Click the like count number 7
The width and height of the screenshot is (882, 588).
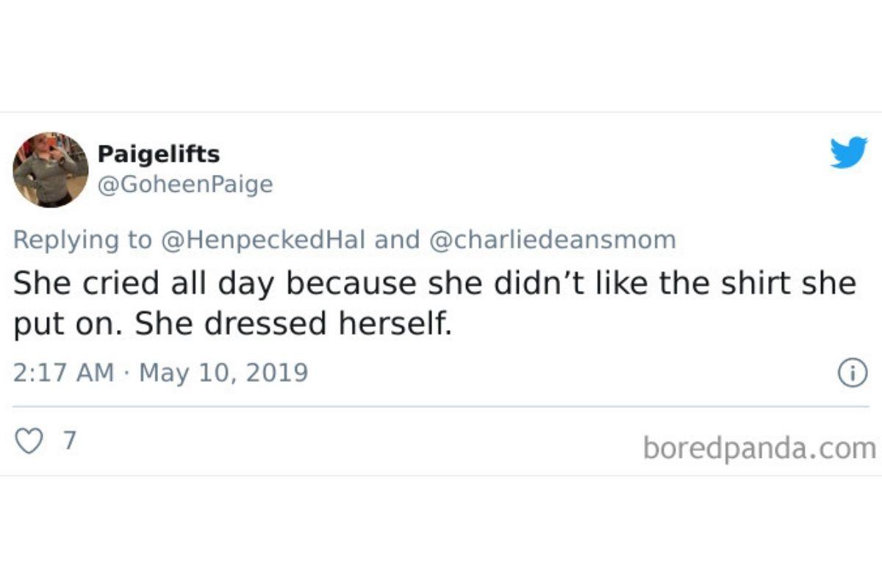click(70, 440)
